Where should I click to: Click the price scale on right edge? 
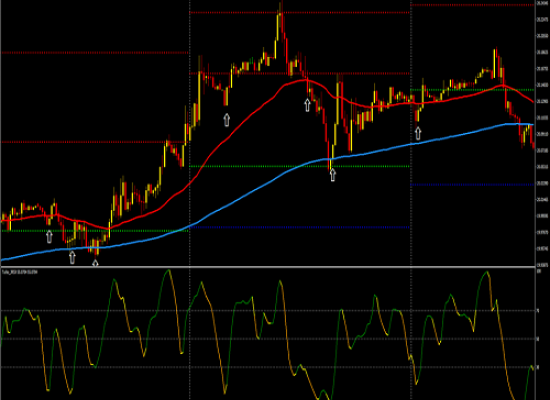(x=543, y=133)
